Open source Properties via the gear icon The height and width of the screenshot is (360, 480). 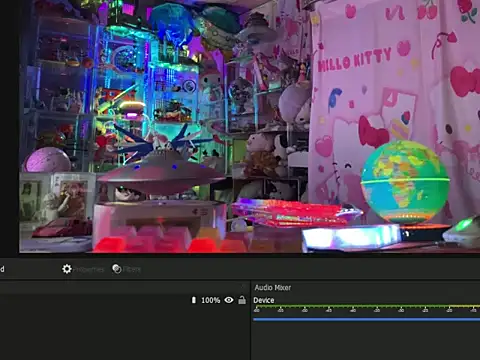click(67, 269)
